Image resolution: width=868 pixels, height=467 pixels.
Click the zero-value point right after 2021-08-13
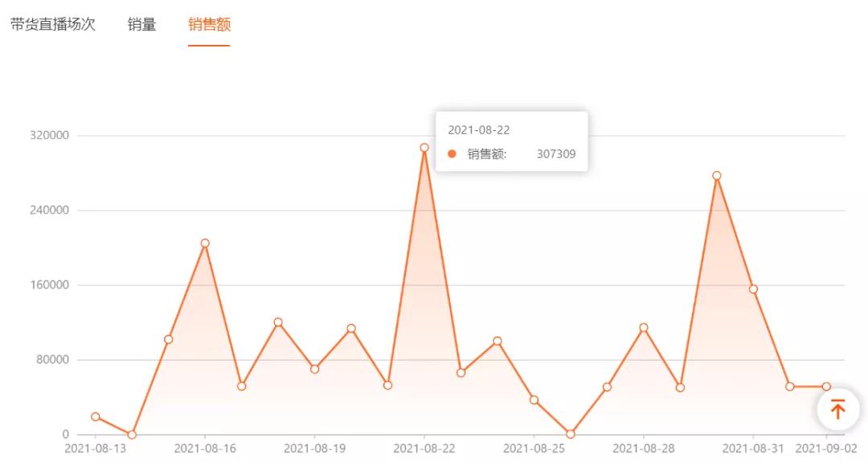[132, 435]
